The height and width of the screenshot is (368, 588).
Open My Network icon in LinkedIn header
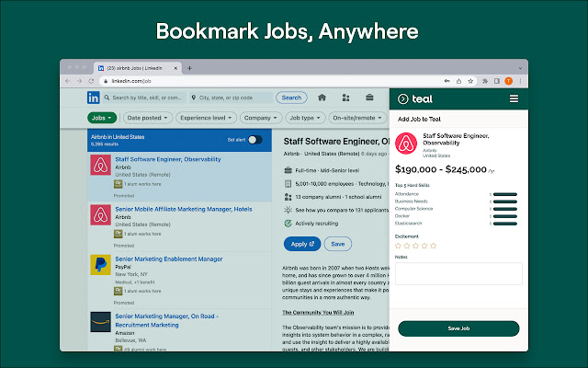click(345, 98)
